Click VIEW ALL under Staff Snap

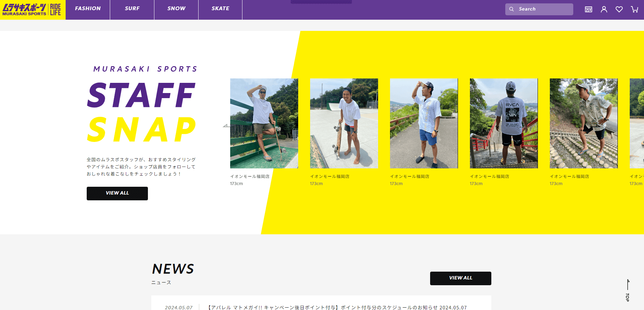tap(117, 194)
